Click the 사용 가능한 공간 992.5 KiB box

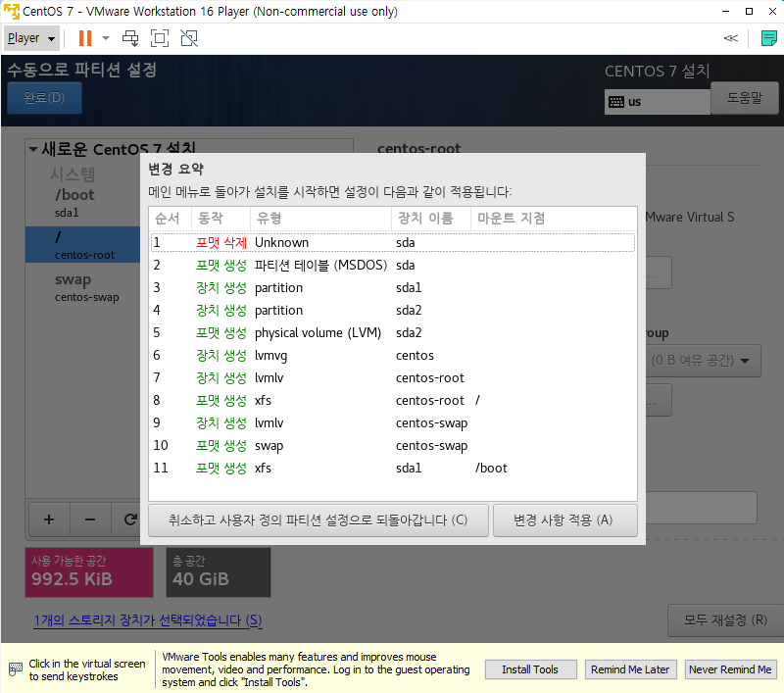point(89,572)
